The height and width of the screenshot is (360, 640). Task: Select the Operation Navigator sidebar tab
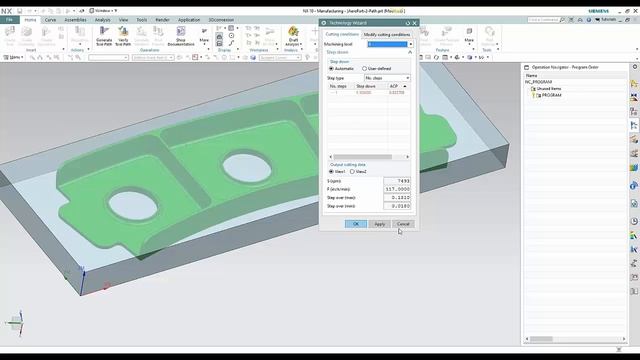(x=634, y=126)
